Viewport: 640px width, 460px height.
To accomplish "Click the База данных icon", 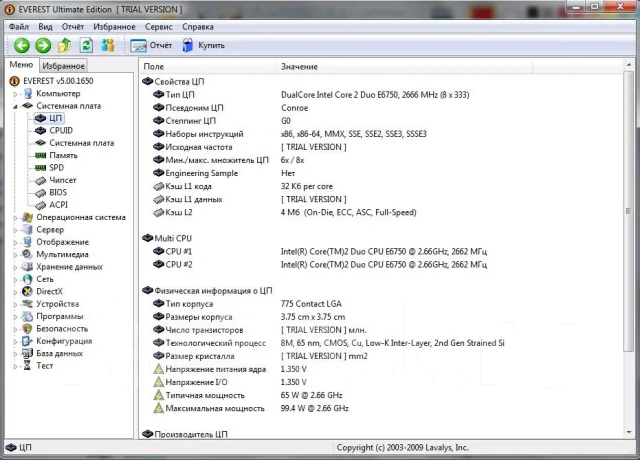I will [27, 353].
